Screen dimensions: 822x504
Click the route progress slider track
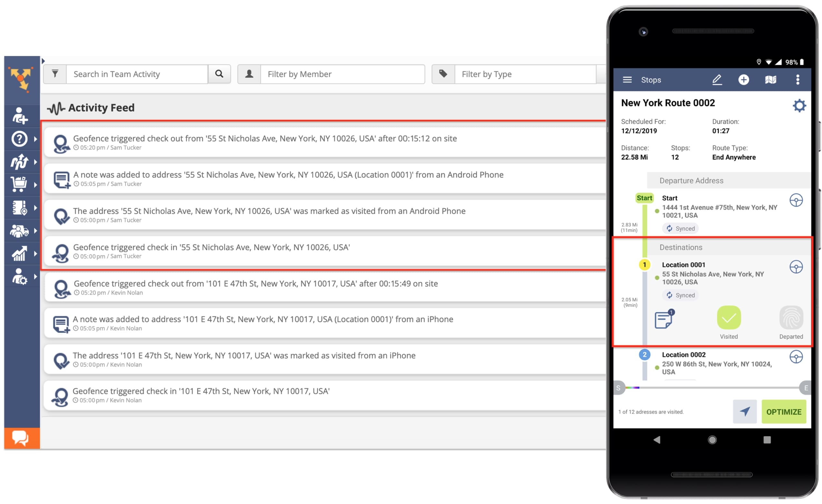point(712,388)
